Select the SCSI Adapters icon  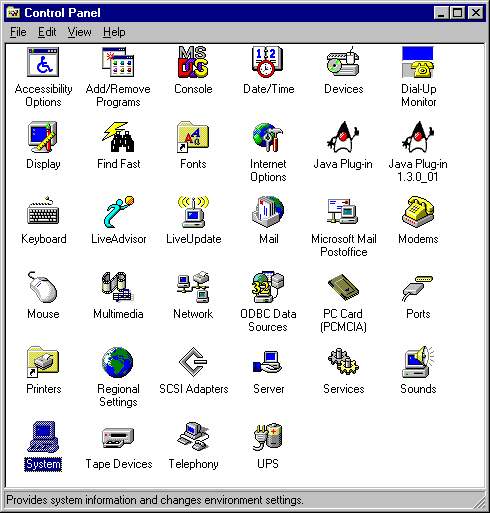point(193,362)
